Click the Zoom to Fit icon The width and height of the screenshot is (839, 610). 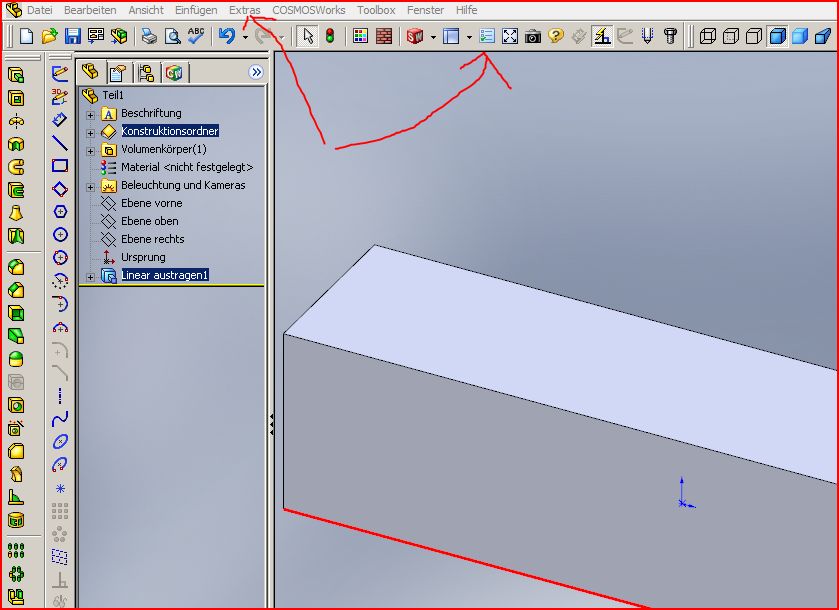coord(510,37)
